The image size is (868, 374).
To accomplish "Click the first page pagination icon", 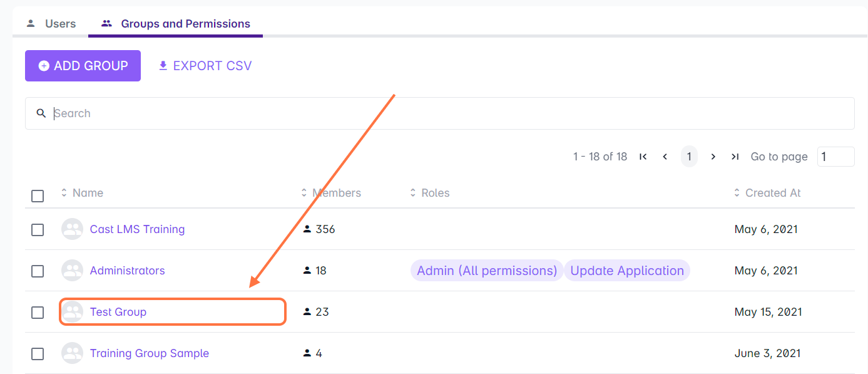I will [x=643, y=157].
